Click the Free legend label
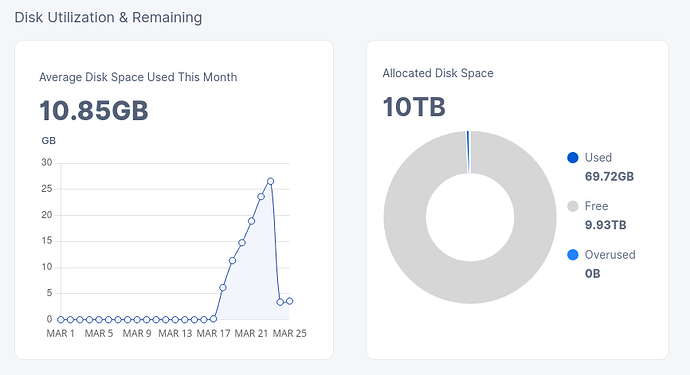The image size is (690, 375). coord(596,206)
